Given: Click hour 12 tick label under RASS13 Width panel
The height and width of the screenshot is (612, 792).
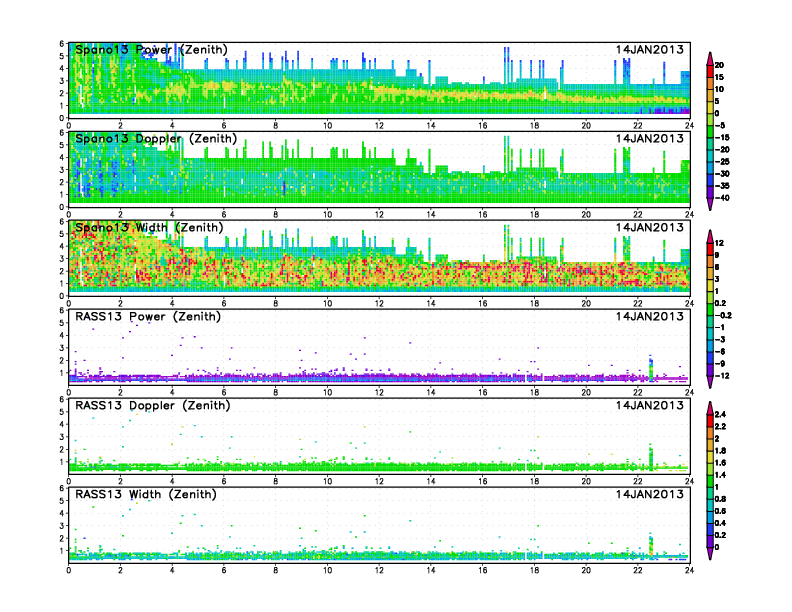Looking at the screenshot, I should (x=379, y=570).
